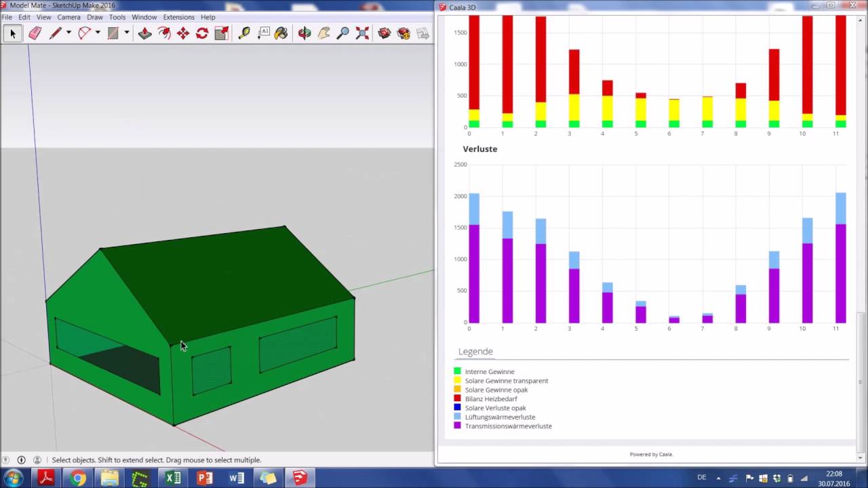Select the arrow Select tool
Viewport: 868px width, 488px height.
pyautogui.click(x=12, y=33)
